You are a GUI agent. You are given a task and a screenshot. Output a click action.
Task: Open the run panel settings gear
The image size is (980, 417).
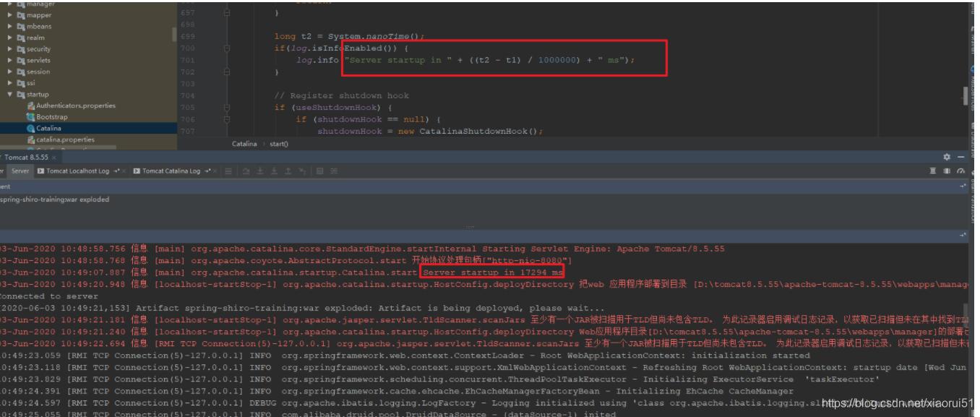click(947, 157)
